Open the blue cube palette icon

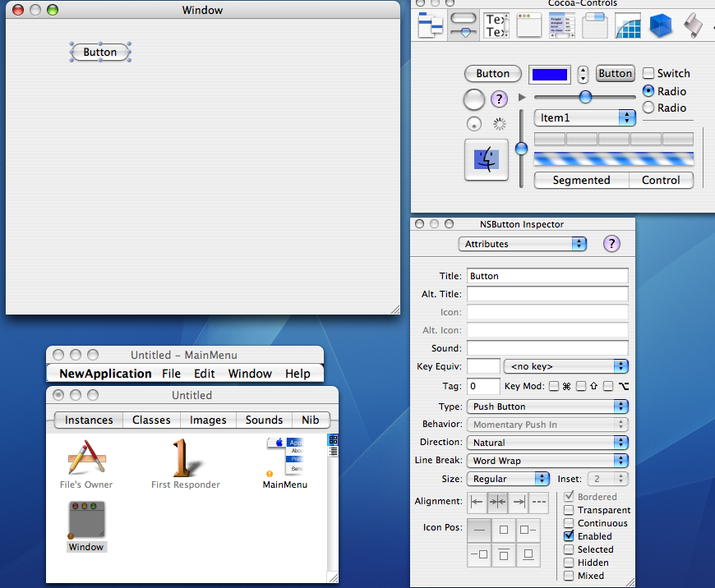pos(660,25)
